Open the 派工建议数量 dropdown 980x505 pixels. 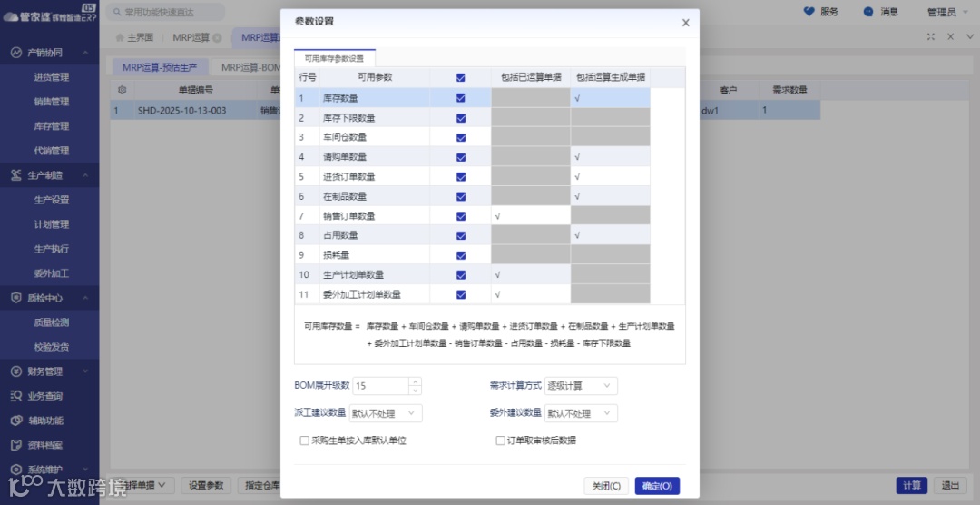(386, 413)
